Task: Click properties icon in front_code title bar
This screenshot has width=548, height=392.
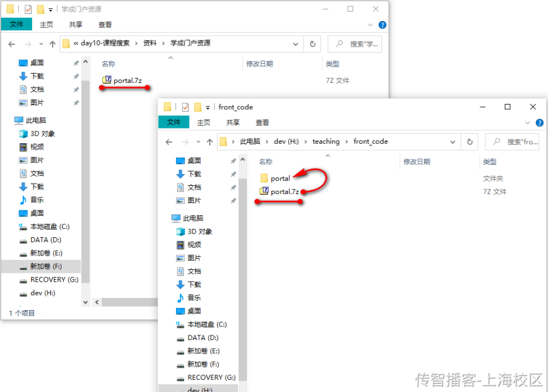Action: (185, 107)
